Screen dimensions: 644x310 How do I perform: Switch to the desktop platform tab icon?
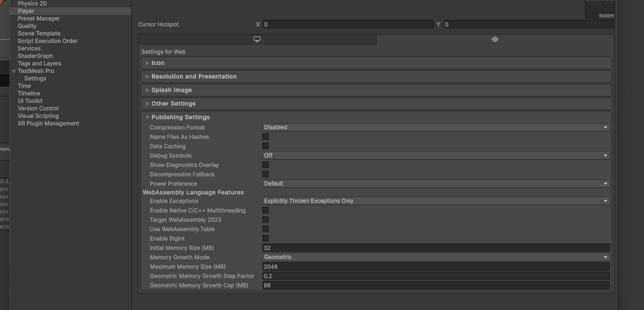tap(257, 39)
